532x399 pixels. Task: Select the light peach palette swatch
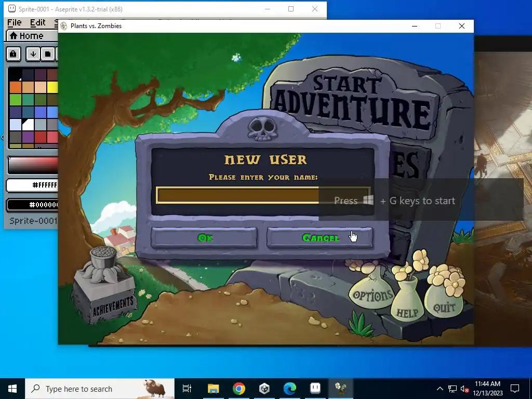[x=41, y=87]
